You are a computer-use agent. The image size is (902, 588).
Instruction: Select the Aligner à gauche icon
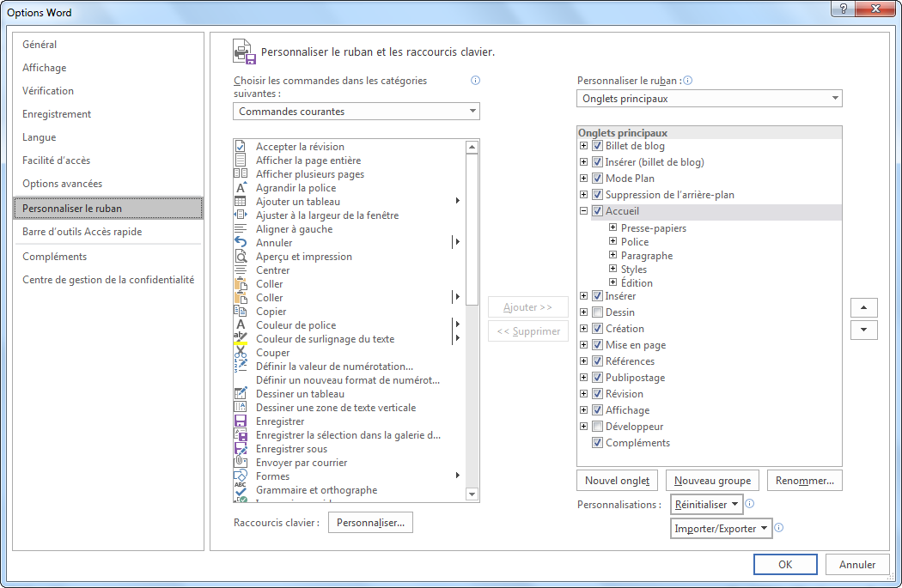pos(241,229)
